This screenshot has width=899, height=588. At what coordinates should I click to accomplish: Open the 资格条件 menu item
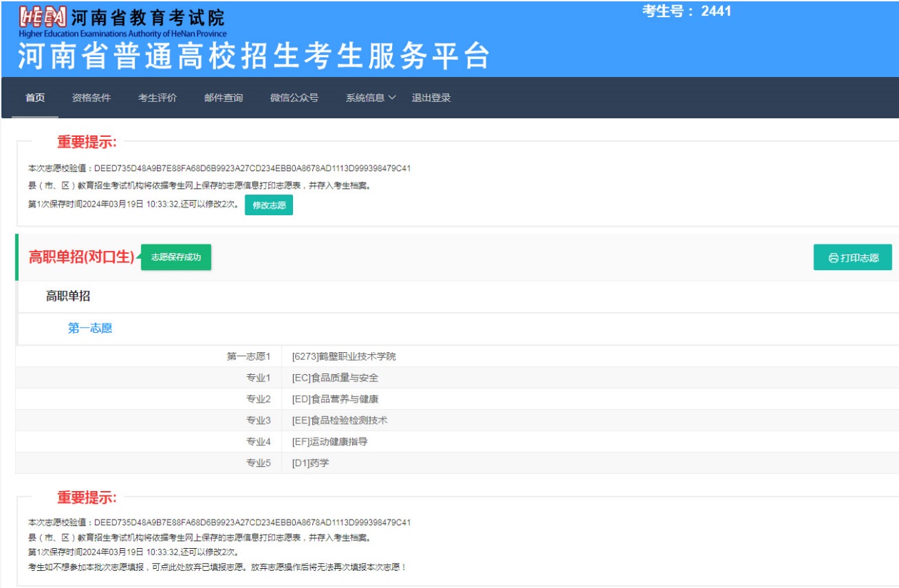click(91, 98)
